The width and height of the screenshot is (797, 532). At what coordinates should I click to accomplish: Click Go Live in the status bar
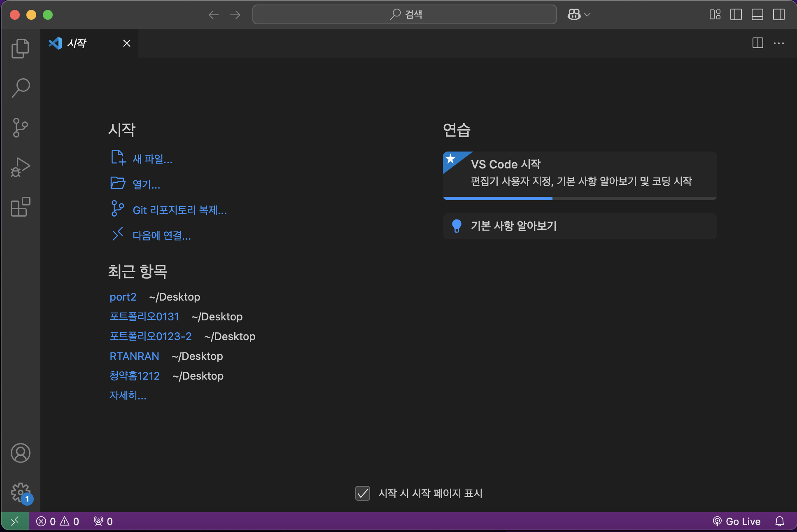[x=736, y=521]
